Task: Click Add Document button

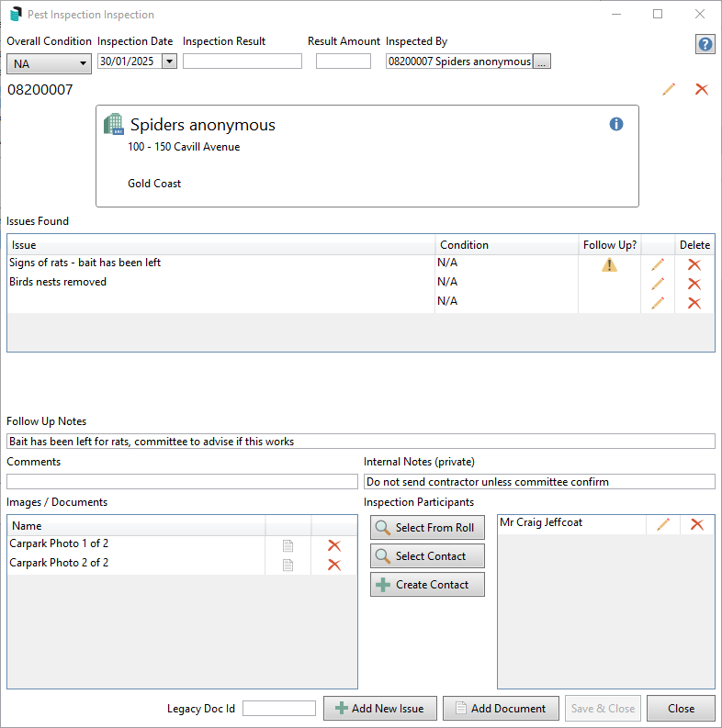Action: (x=501, y=708)
